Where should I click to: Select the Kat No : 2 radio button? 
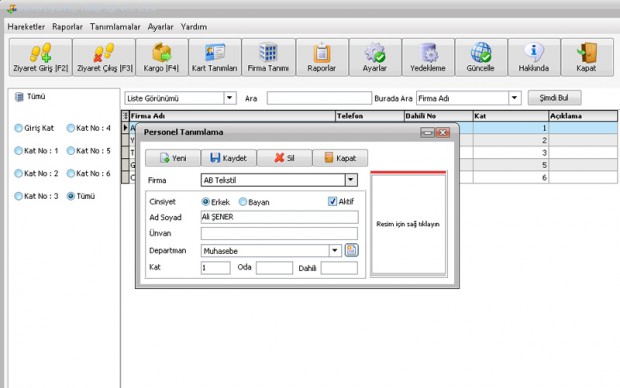point(18,173)
